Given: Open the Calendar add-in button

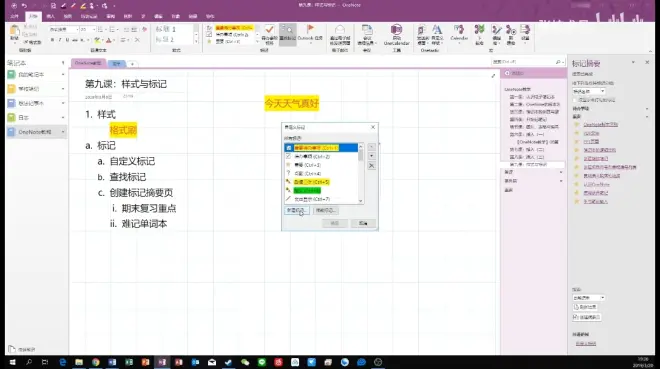Looking at the screenshot, I should coord(459,33).
